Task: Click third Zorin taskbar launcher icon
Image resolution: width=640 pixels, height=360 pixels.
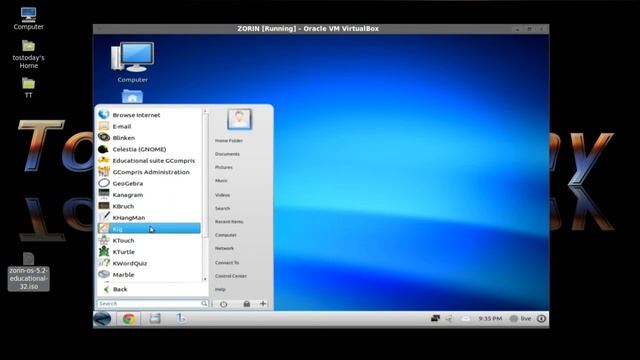Action: pyautogui.click(x=180, y=318)
